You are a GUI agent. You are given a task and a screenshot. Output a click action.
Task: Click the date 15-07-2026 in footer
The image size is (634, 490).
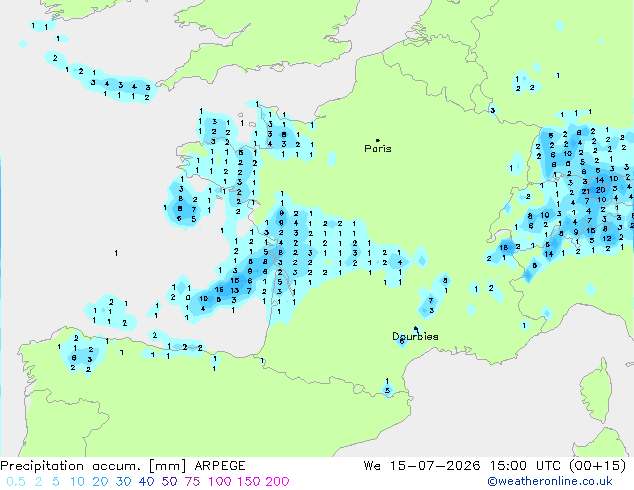(435, 466)
